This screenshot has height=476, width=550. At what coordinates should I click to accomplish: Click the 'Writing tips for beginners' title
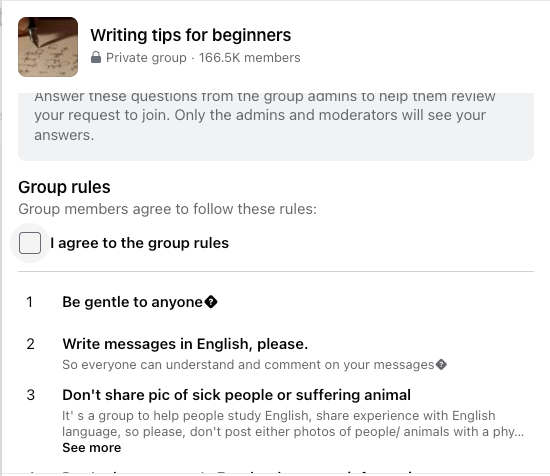[x=190, y=35]
